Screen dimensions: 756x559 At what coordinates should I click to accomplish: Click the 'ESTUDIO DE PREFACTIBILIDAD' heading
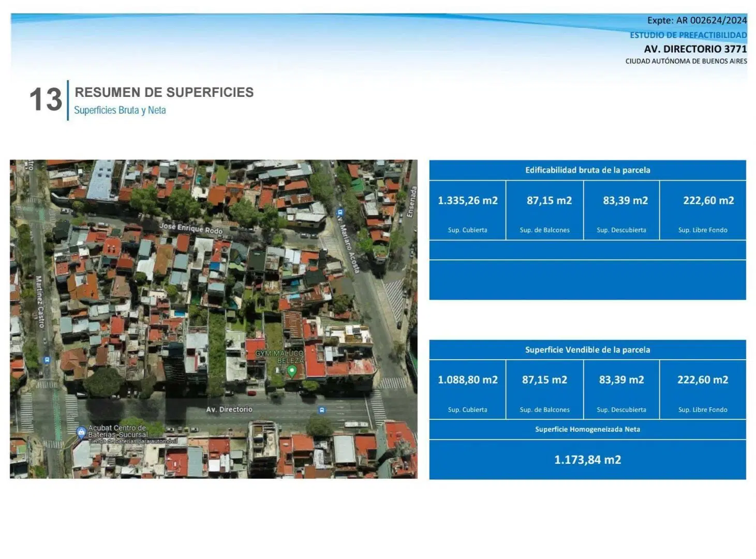pyautogui.click(x=688, y=35)
